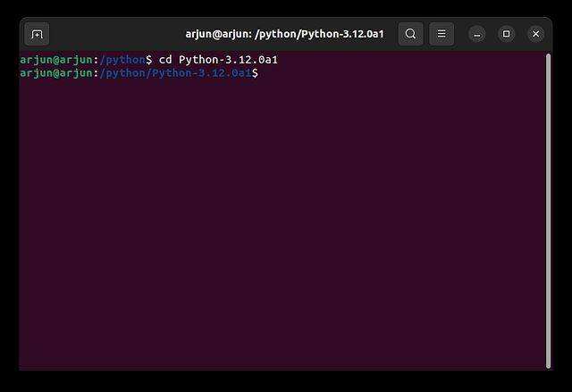The height and width of the screenshot is (392, 572).
Task: Click the search magnifier icon
Action: [410, 34]
